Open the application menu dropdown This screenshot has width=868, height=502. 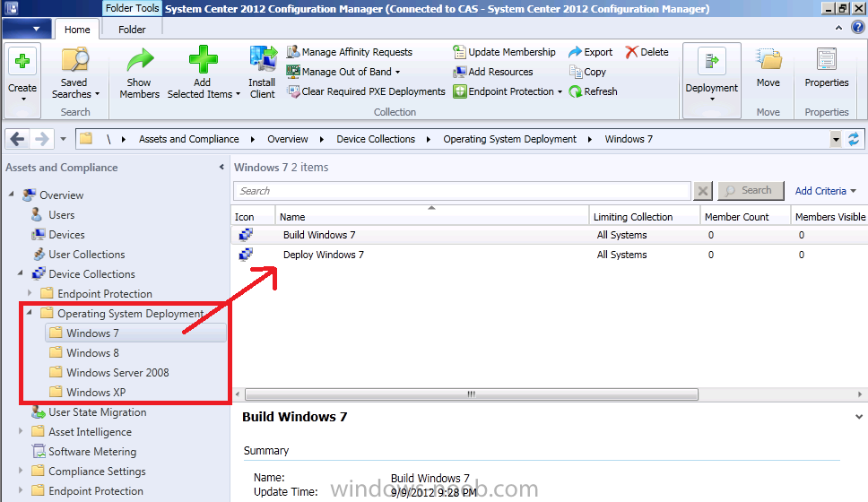(25, 29)
